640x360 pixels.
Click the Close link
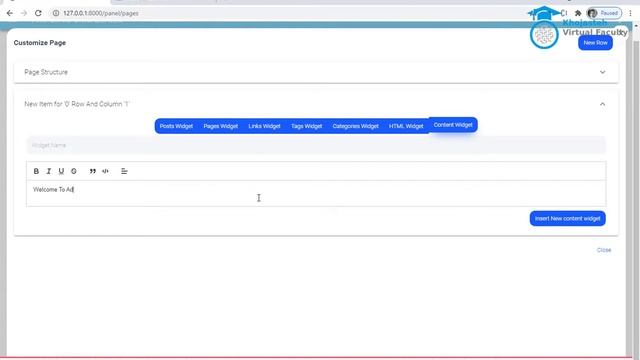tap(604, 250)
